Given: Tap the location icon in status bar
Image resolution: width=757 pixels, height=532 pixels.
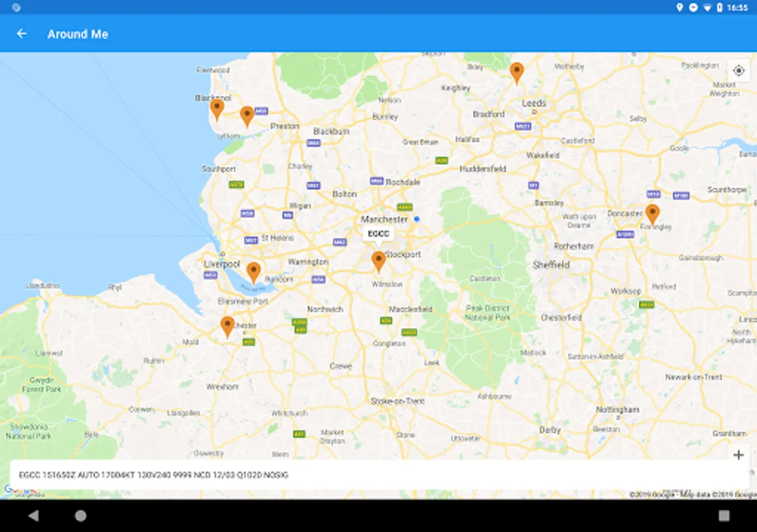Looking at the screenshot, I should click(680, 8).
